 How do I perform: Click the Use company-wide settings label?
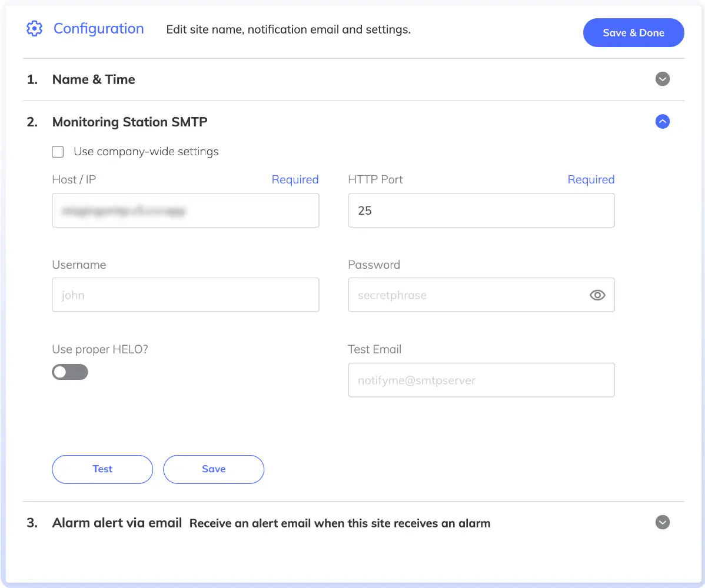click(146, 152)
